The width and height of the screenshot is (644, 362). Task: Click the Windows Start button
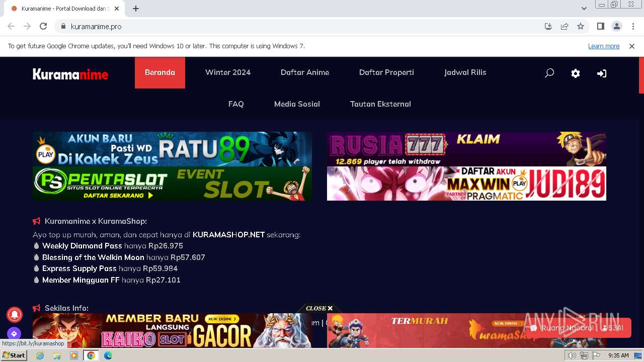14,355
